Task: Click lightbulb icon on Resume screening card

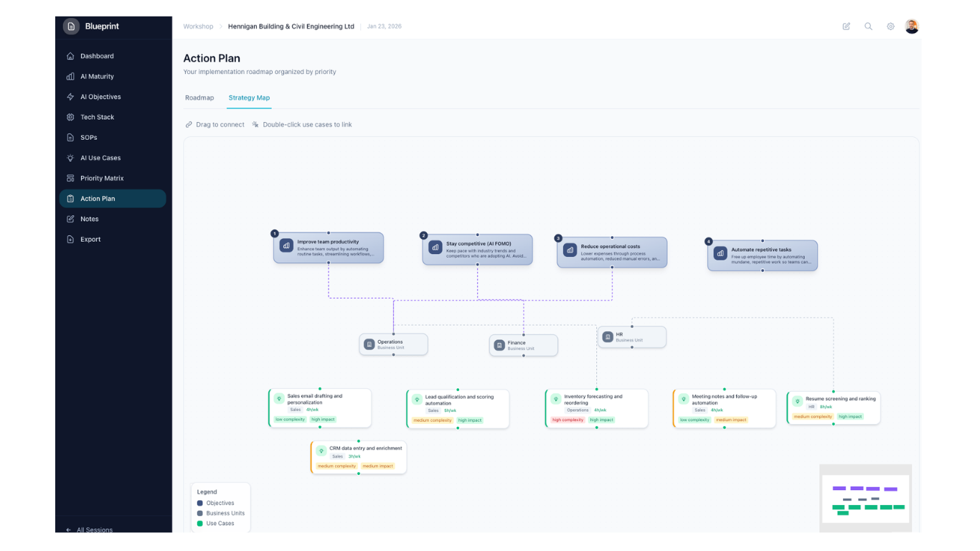Action: coord(797,402)
